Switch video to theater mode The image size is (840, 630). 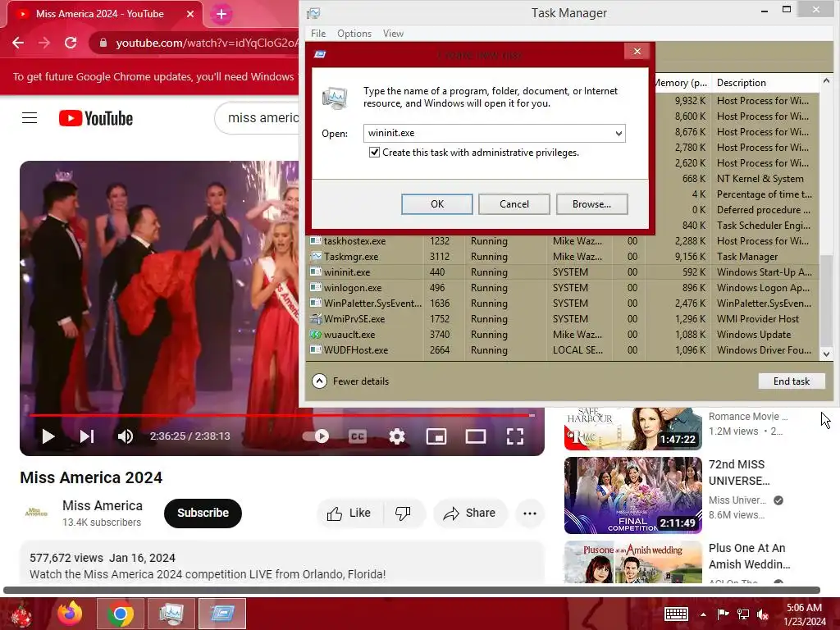(476, 436)
